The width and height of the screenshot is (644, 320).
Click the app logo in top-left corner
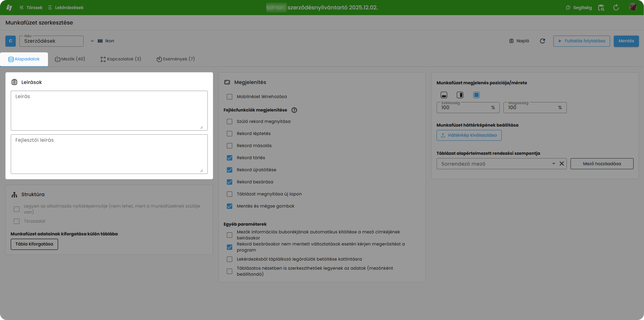[9, 7]
